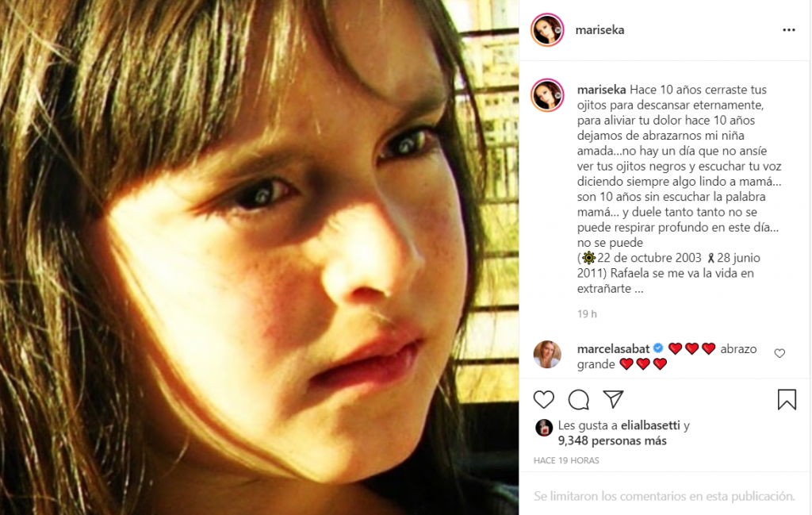Screen dimensions: 812x515
Task: Like the post with the heart icon
Action: 544,399
